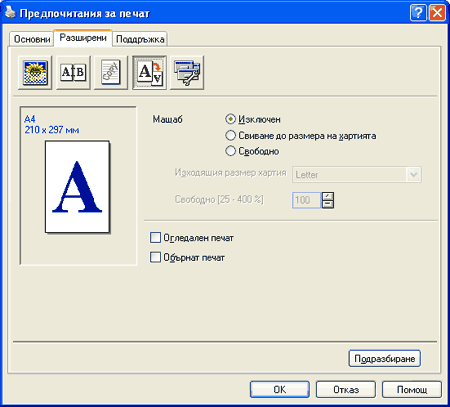Click the Отказ button

click(x=346, y=389)
